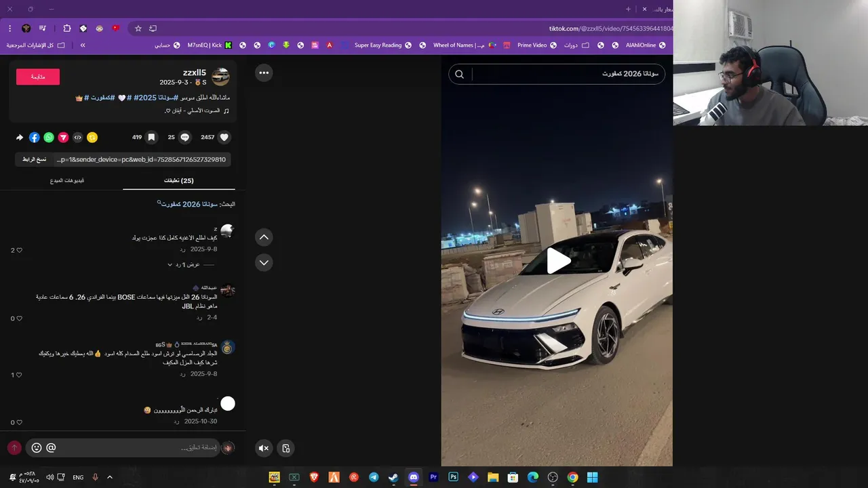
Task: Follow zzxll5 with the red متابعة button
Action: (x=38, y=77)
